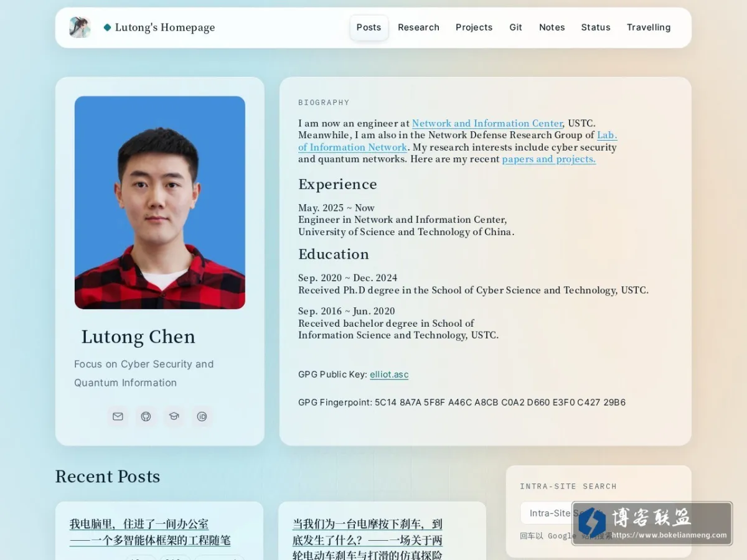Click the portrait photo of Lutong Chen
The height and width of the screenshot is (560, 747).
160,202
